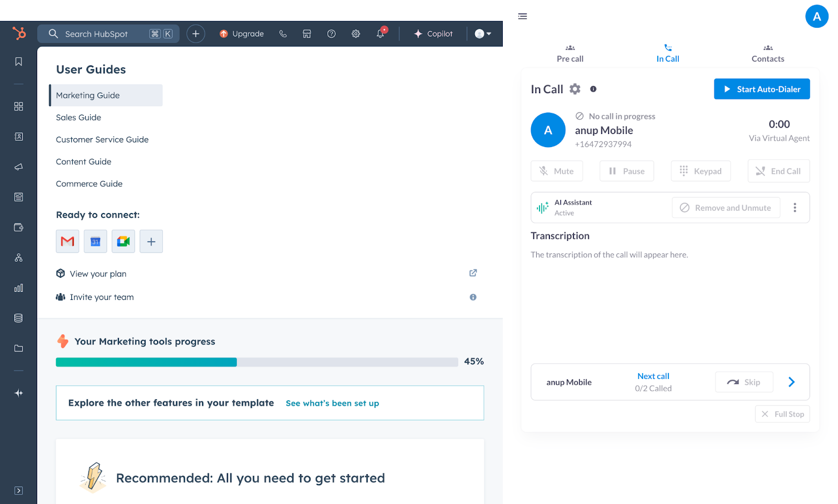The height and width of the screenshot is (504, 838).
Task: Click the 0/2 Called text
Action: 653,388
